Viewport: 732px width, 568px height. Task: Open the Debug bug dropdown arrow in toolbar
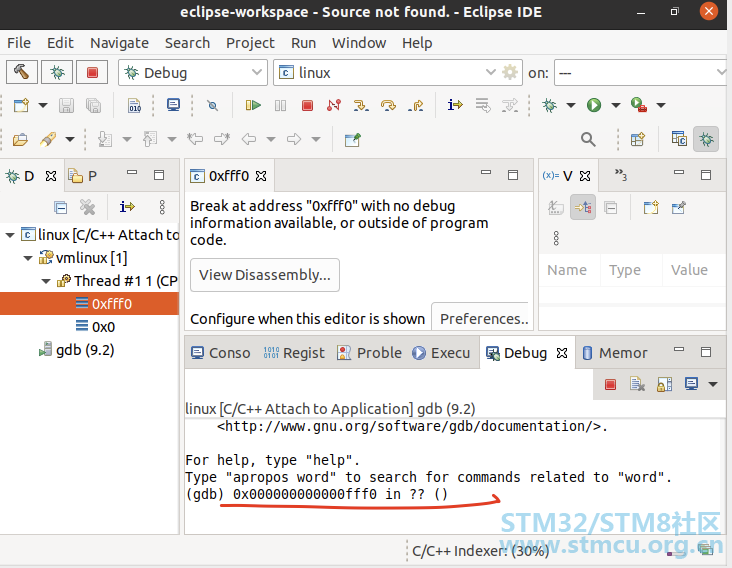pyautogui.click(x=570, y=105)
